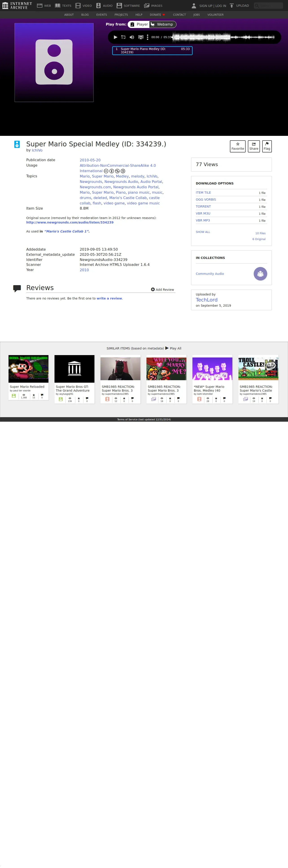Open the Donate link
The width and height of the screenshot is (288, 868).
point(157,15)
